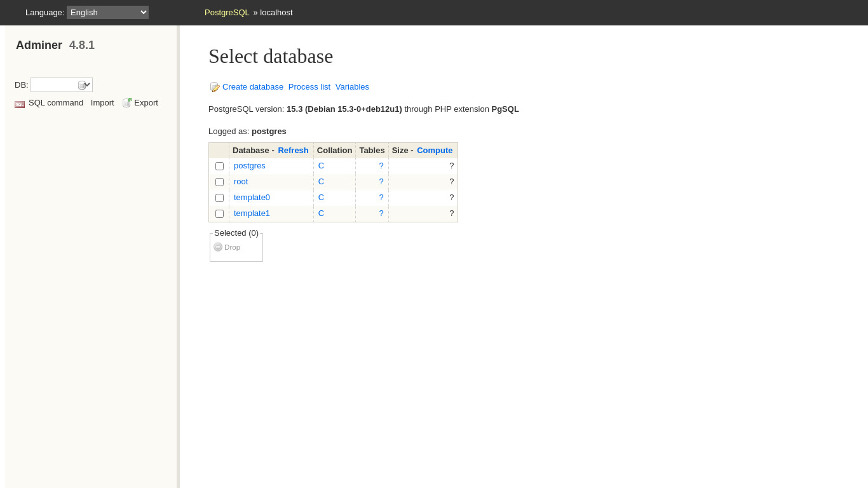Click the Export icon in sidebar
This screenshot has width=868, height=488.
point(127,102)
